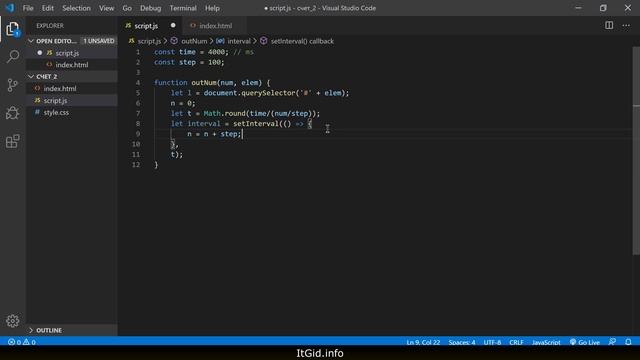Open the Debug menu

151,8
